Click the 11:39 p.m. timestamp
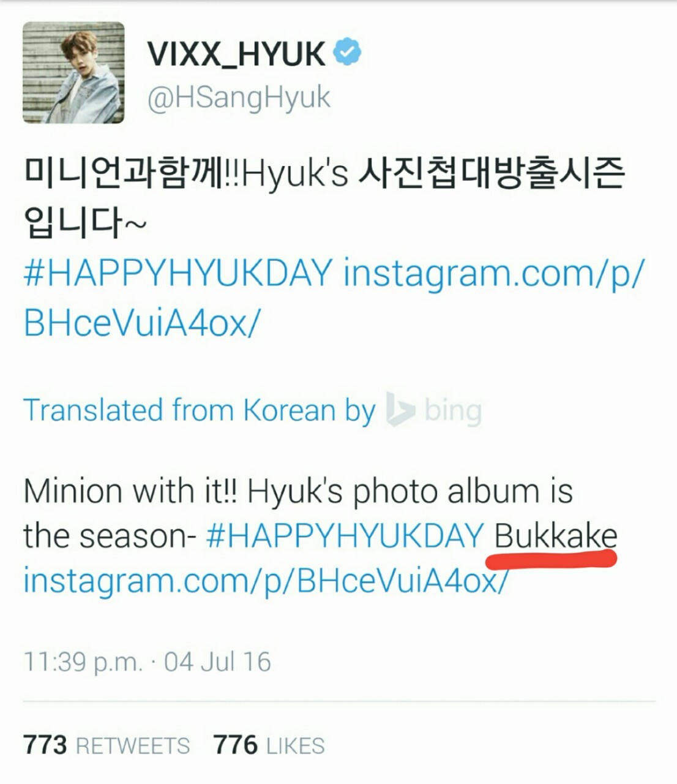Image resolution: width=677 pixels, height=784 pixels. (x=83, y=662)
